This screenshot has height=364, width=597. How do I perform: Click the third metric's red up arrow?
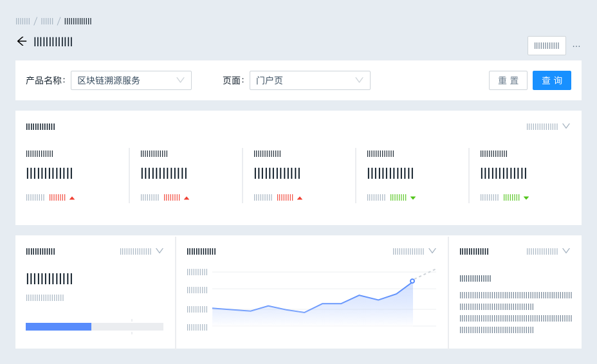pos(300,198)
